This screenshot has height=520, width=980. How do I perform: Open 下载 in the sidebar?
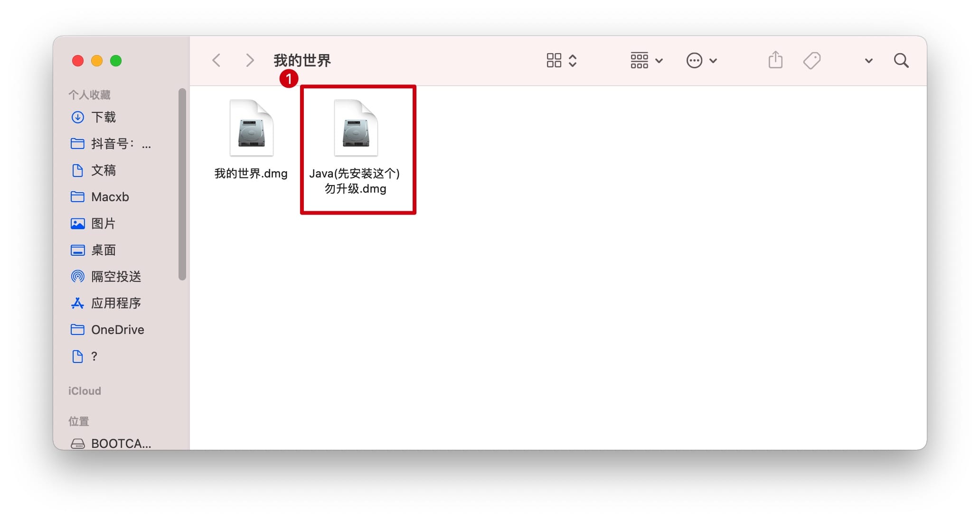[103, 117]
